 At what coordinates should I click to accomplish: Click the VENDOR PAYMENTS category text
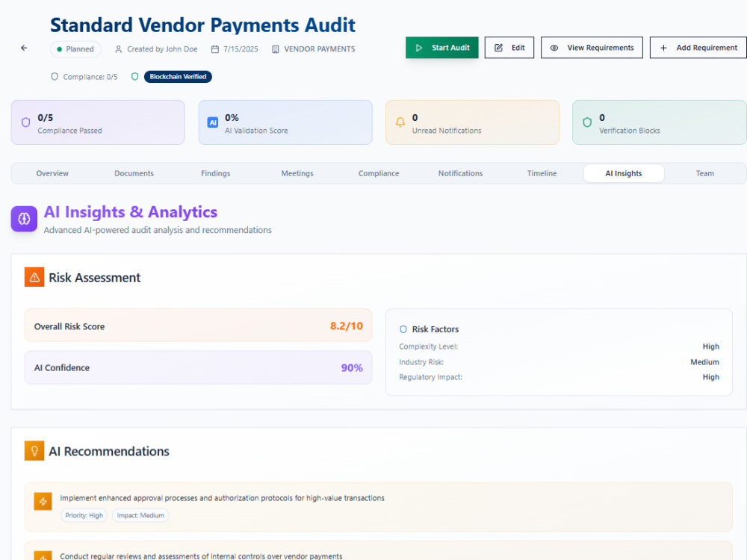click(319, 49)
